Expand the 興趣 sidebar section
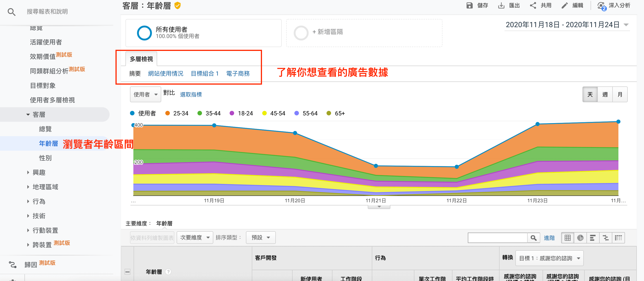This screenshot has height=281, width=644. tap(28, 172)
